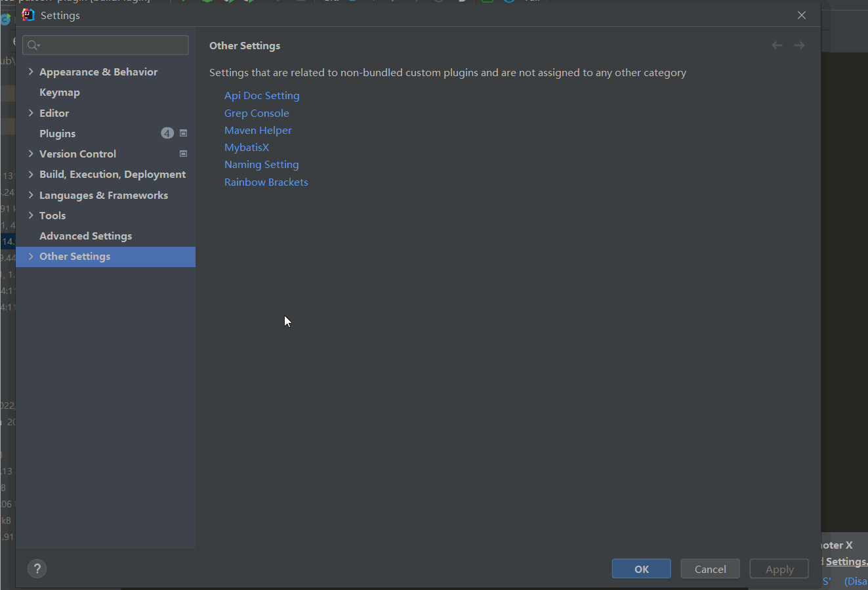This screenshot has width=868, height=590.
Task: Select the Tools category
Action: point(52,215)
